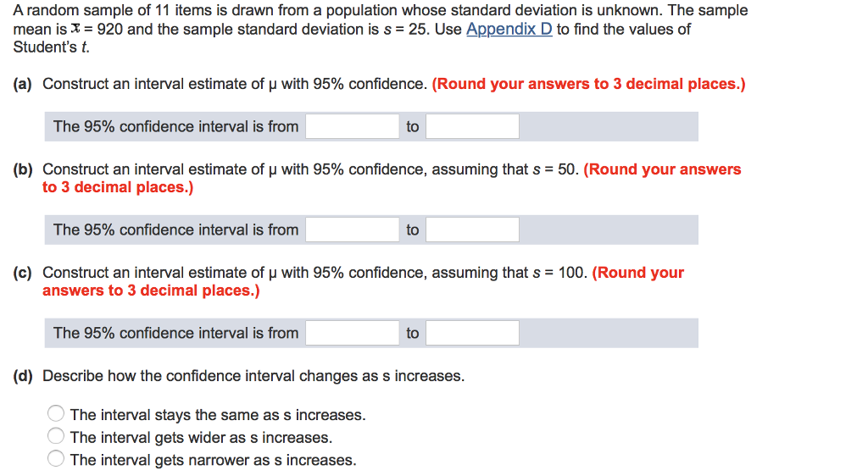This screenshot has height=476, width=868.
Task: Pick "interval gets narrower" radio button
Action: point(56,459)
